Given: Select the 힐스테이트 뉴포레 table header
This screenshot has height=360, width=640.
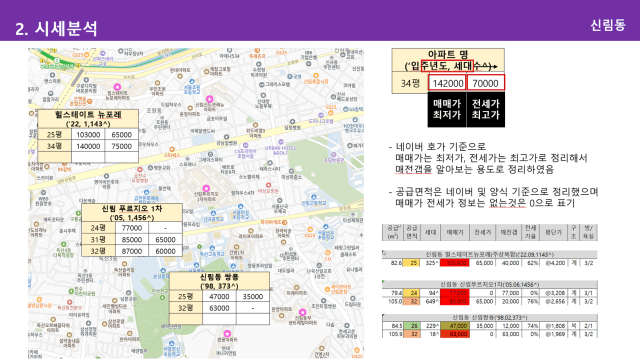Looking at the screenshot, I should [x=88, y=119].
